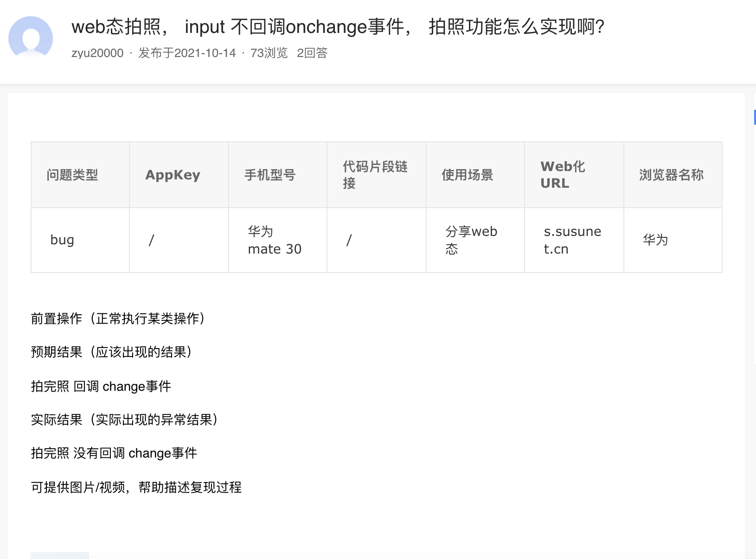Click the 代码片段链接 header cell

click(x=374, y=175)
